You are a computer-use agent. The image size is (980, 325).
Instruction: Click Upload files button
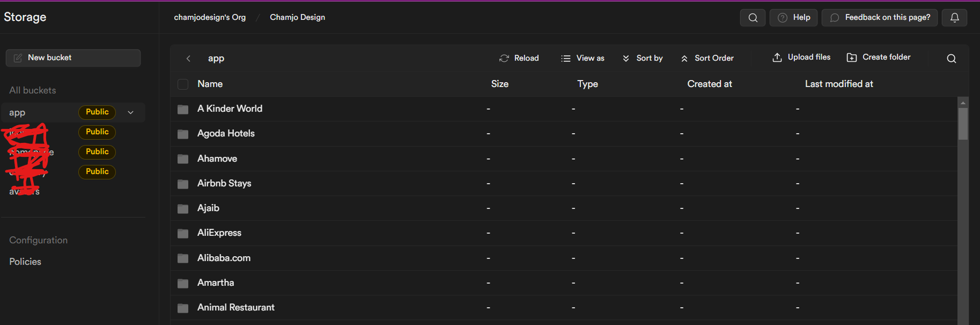[801, 57]
